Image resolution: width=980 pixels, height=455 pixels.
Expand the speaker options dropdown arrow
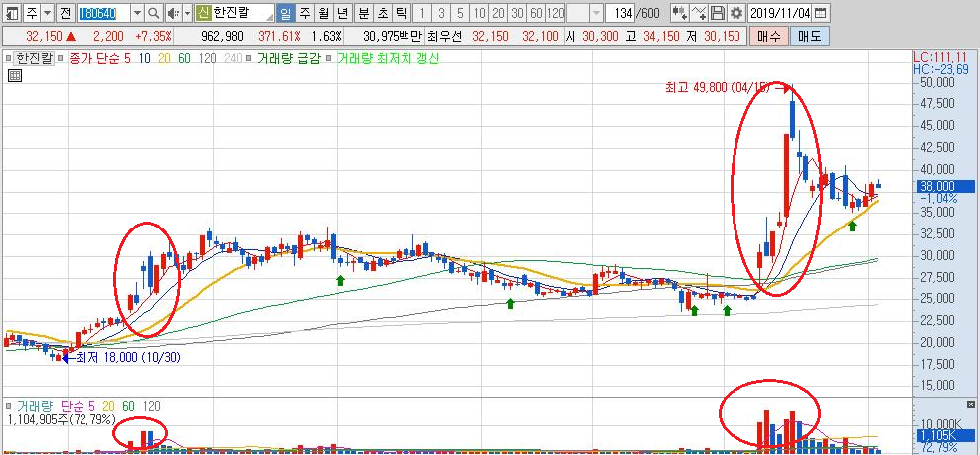[187, 13]
